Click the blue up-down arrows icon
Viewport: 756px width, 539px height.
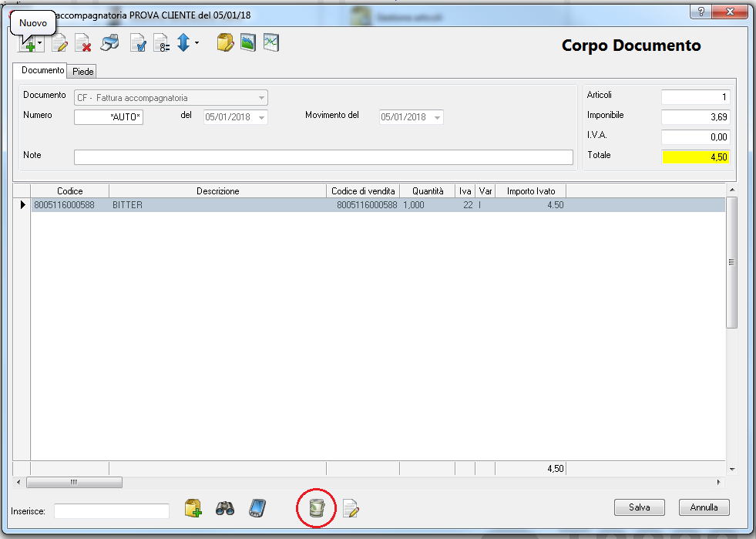[183, 44]
